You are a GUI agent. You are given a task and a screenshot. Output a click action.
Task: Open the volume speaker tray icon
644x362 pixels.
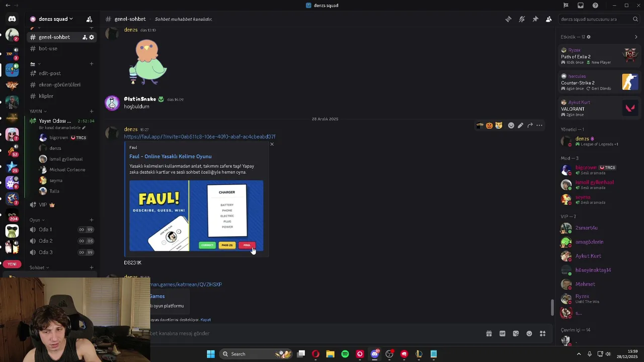pyautogui.click(x=608, y=354)
